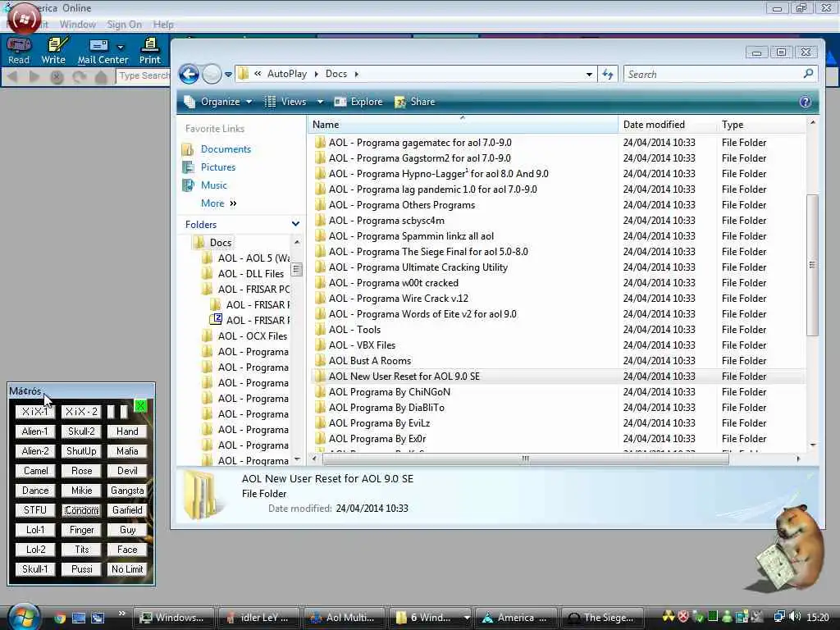Switch to The Siege taskbar window

tap(601, 618)
